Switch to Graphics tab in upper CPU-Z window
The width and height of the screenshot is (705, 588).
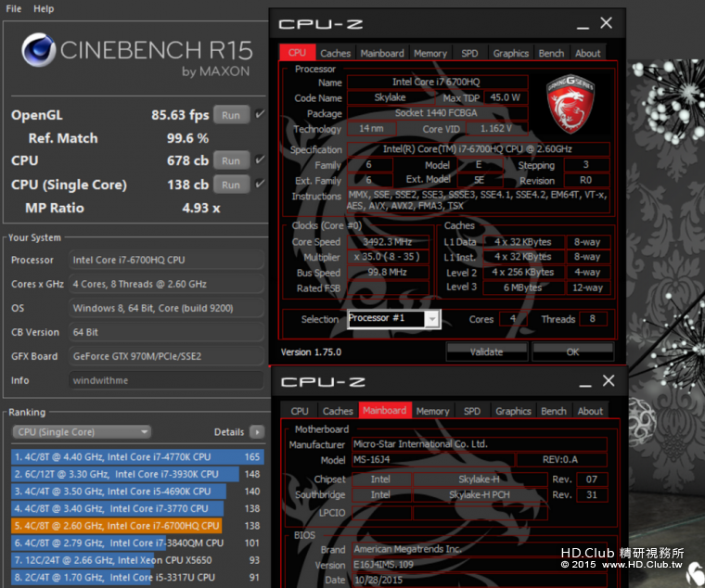point(511,53)
